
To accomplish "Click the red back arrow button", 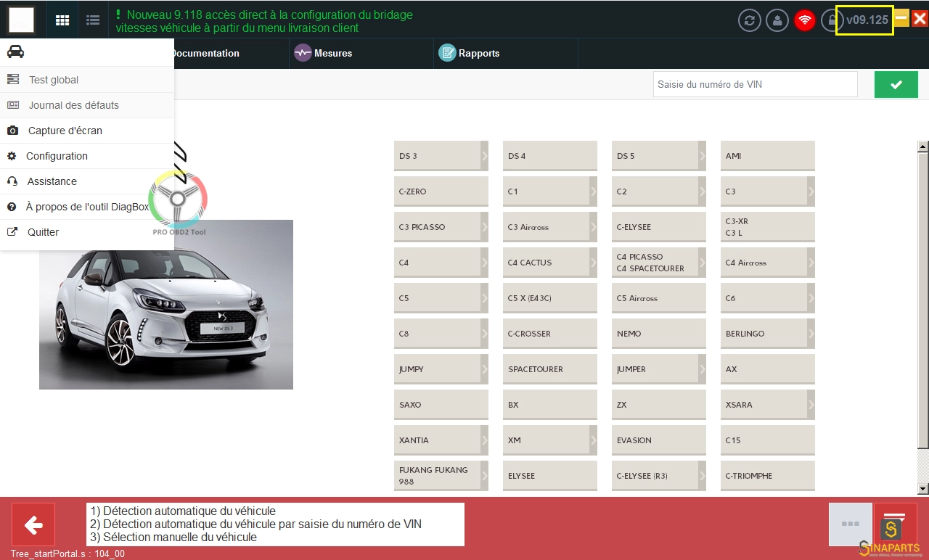I will [33, 524].
